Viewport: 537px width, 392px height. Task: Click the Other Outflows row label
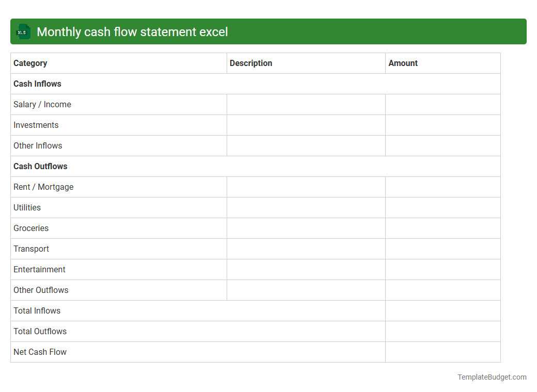click(41, 290)
